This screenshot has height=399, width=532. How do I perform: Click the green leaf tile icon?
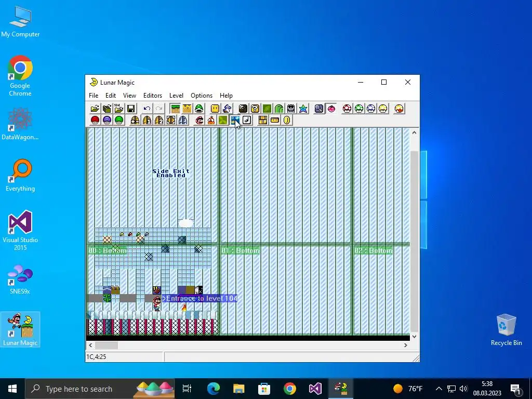(223, 120)
